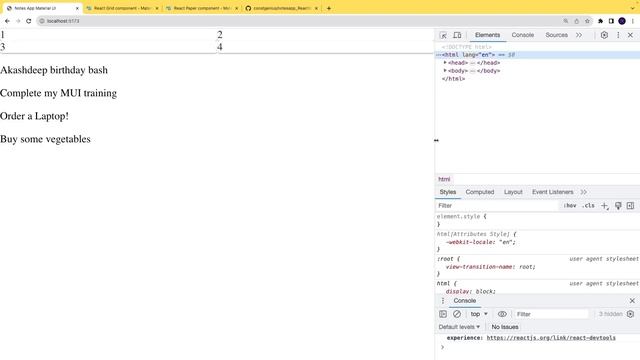Toggle rendering emulations paintbrush icon
Screen dimensions: 640x360
point(618,206)
